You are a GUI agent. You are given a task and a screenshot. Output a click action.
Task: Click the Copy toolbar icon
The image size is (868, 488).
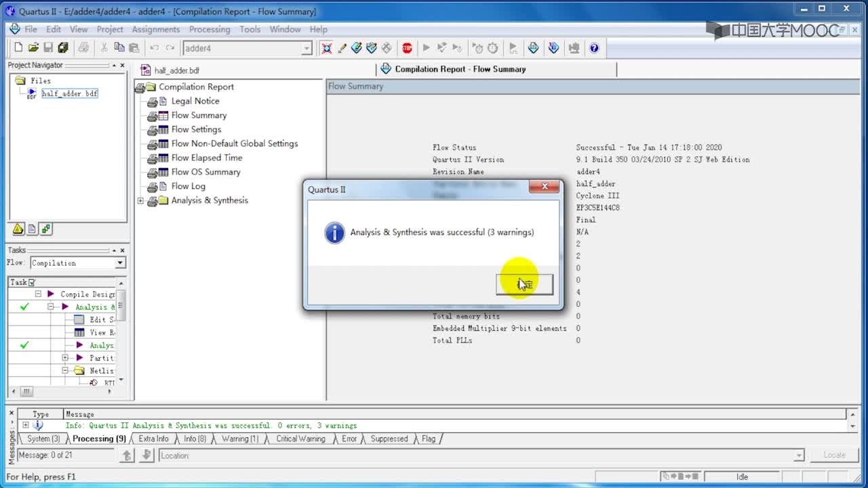(119, 47)
